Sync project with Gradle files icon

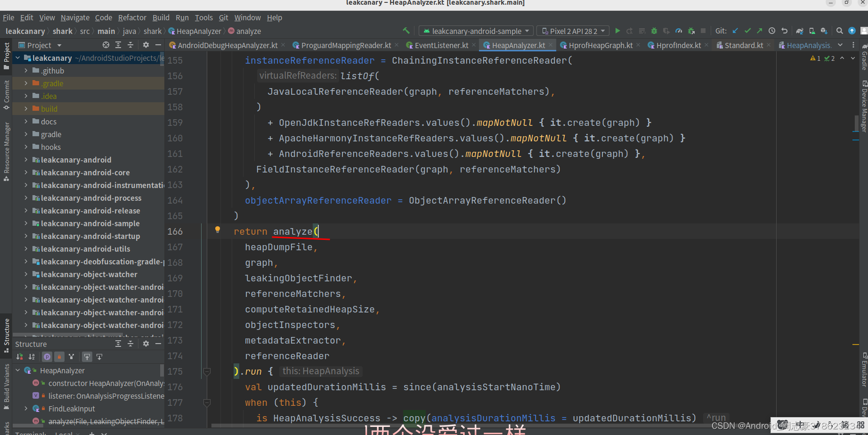coord(800,31)
